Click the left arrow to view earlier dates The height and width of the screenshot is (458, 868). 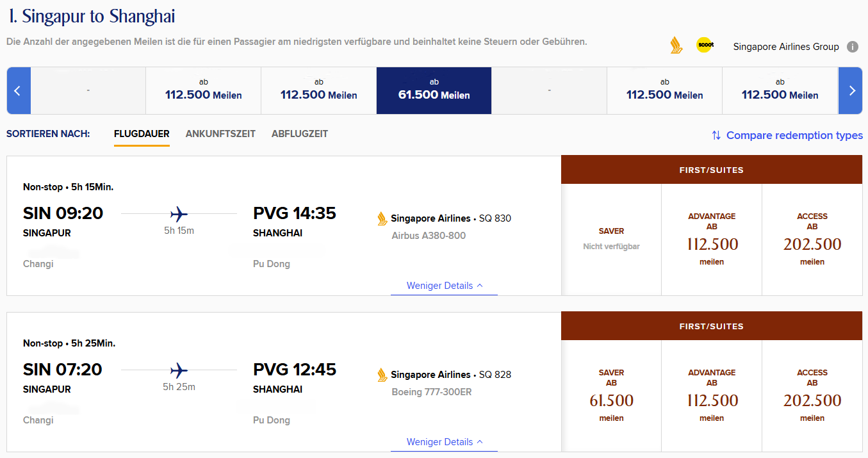pos(18,90)
